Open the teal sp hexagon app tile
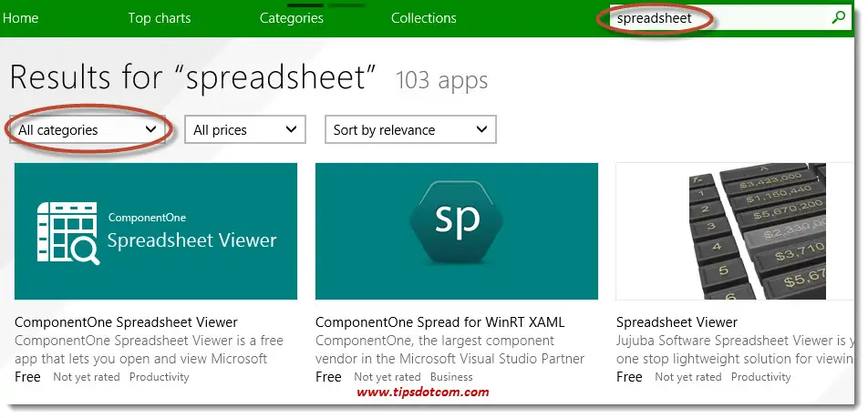 457,231
